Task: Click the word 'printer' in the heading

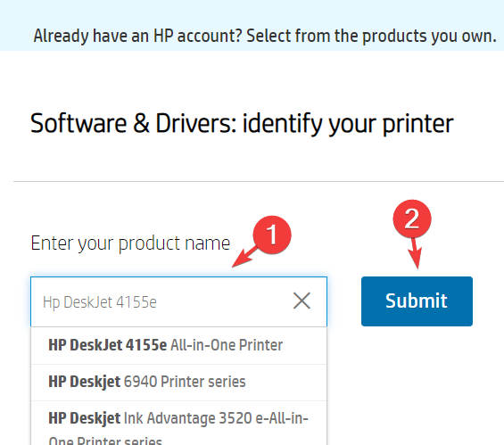Action: (417, 123)
